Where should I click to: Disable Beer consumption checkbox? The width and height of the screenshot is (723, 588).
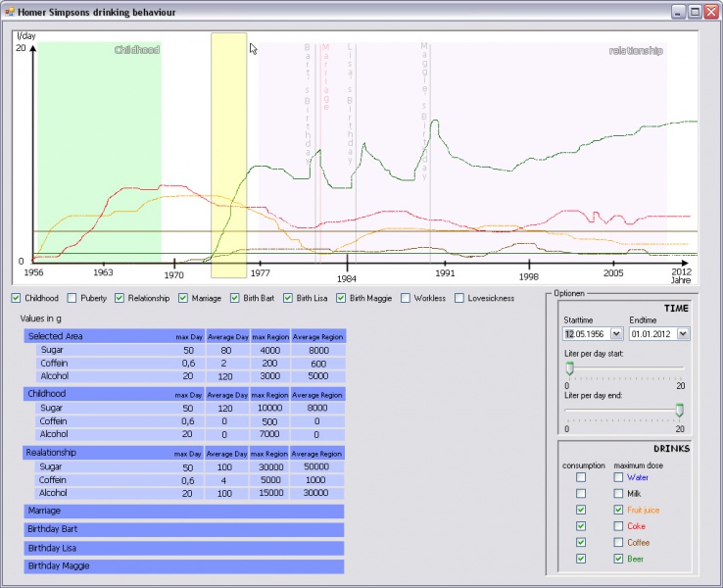pyautogui.click(x=581, y=559)
